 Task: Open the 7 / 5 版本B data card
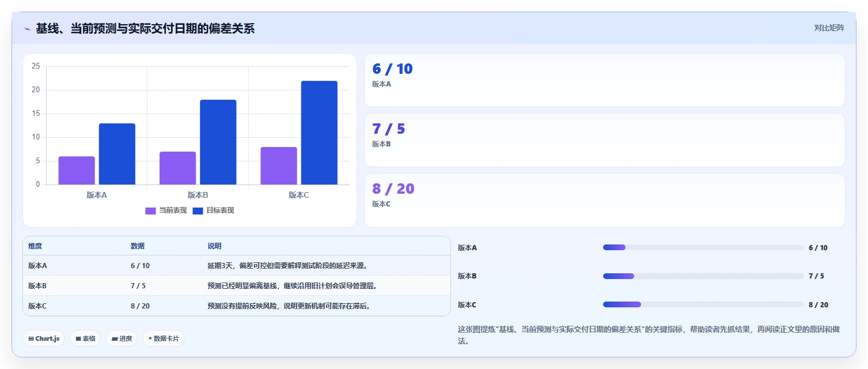[x=605, y=140]
